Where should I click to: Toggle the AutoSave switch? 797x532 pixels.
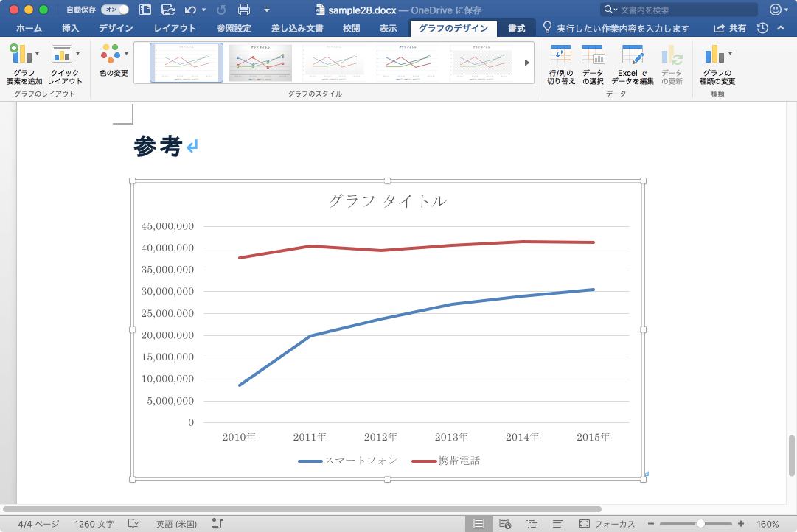tap(114, 10)
